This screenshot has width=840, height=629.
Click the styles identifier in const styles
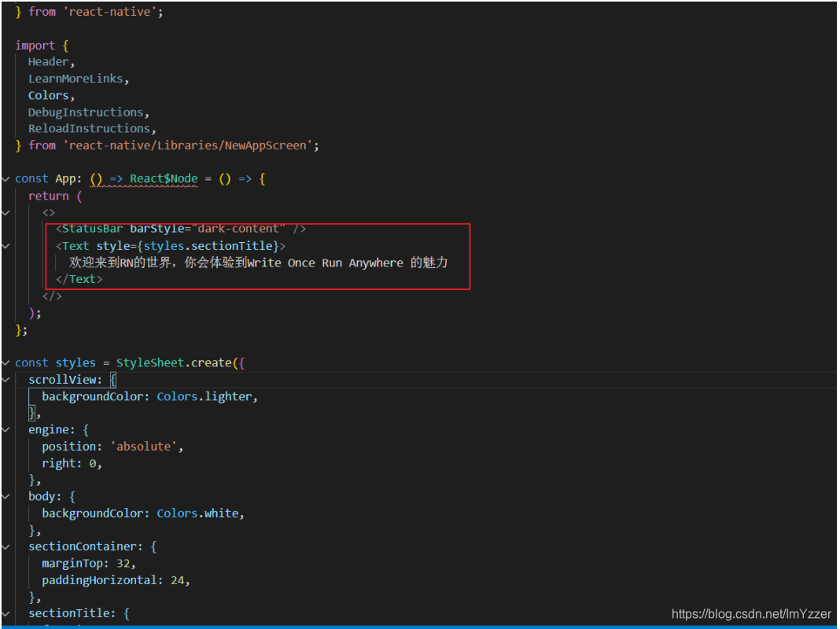[76, 363]
